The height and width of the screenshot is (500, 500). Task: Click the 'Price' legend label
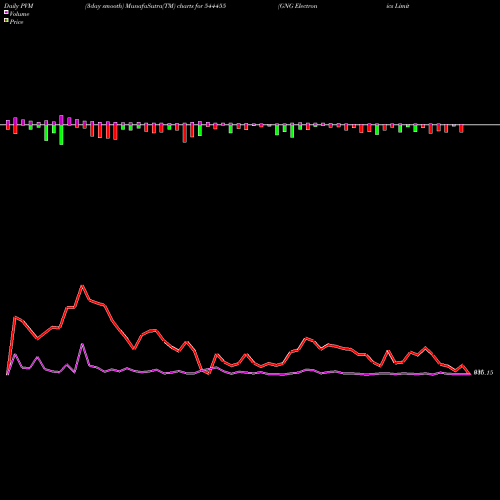click(x=16, y=22)
